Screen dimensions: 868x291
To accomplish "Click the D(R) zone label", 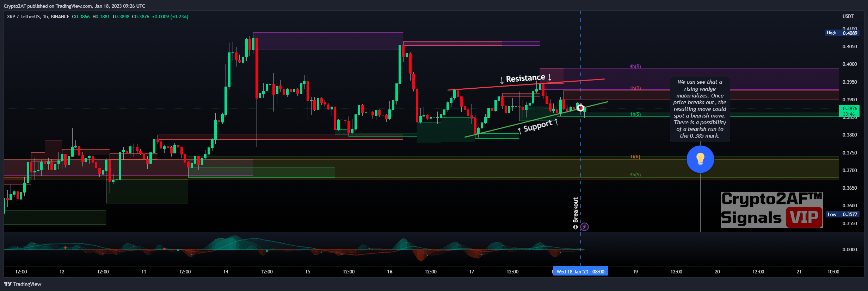I will click(x=635, y=157).
